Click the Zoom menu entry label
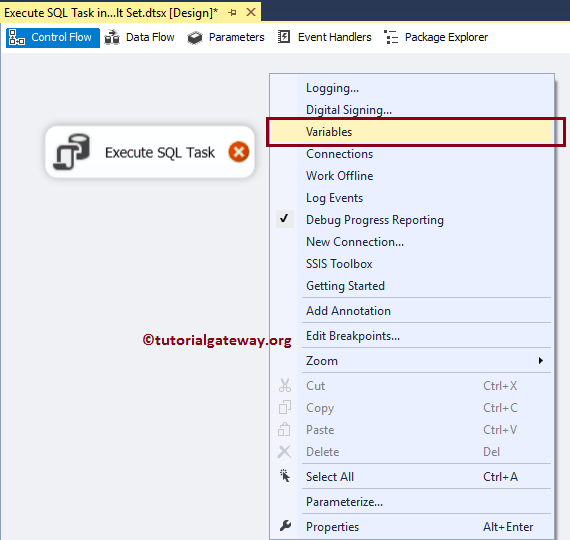The image size is (570, 540). tap(322, 361)
